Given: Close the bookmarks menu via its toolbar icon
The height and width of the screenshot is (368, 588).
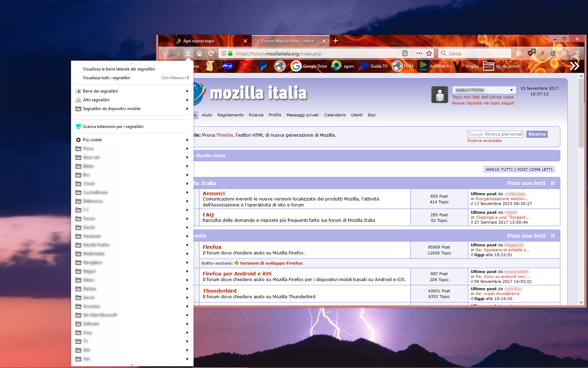Looking at the screenshot, I should [188, 53].
